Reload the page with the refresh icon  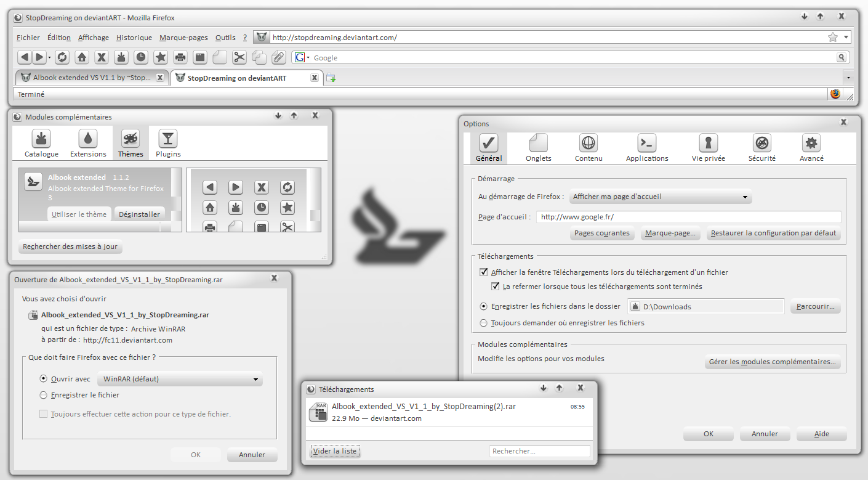point(62,58)
